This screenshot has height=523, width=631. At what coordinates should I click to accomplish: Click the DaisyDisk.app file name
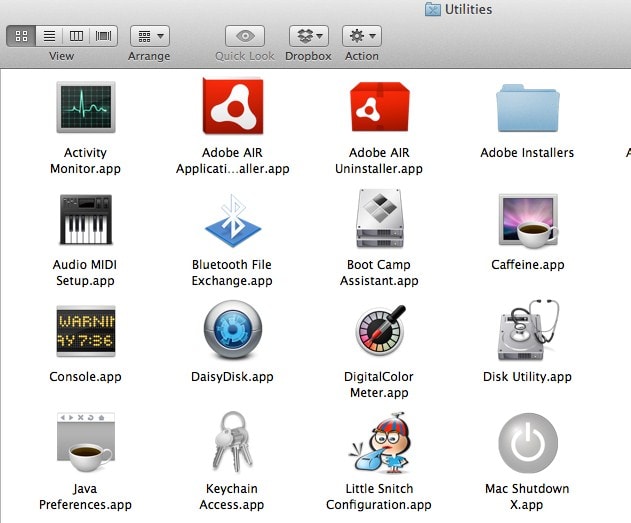coord(232,377)
